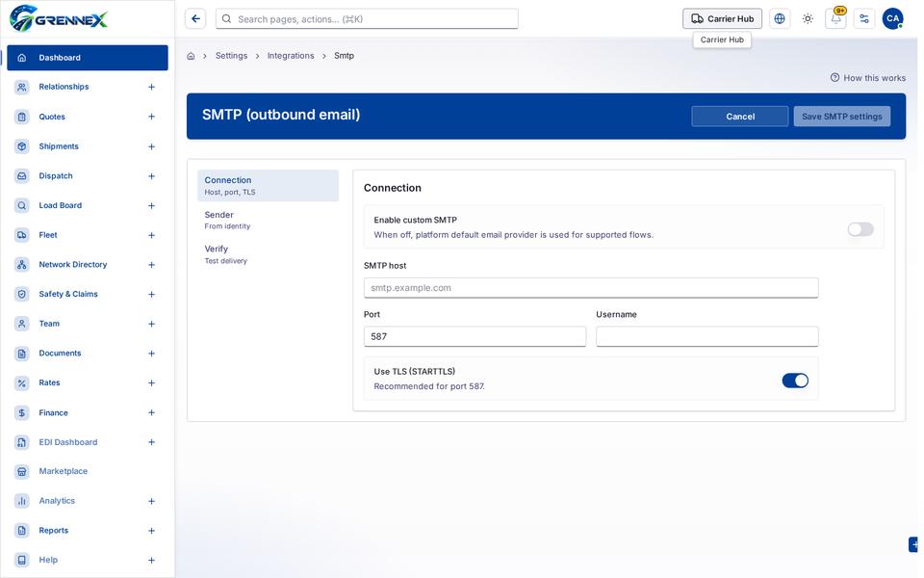The width and height of the screenshot is (924, 578).
Task: Click the back arrow button
Action: pyautogui.click(x=195, y=19)
